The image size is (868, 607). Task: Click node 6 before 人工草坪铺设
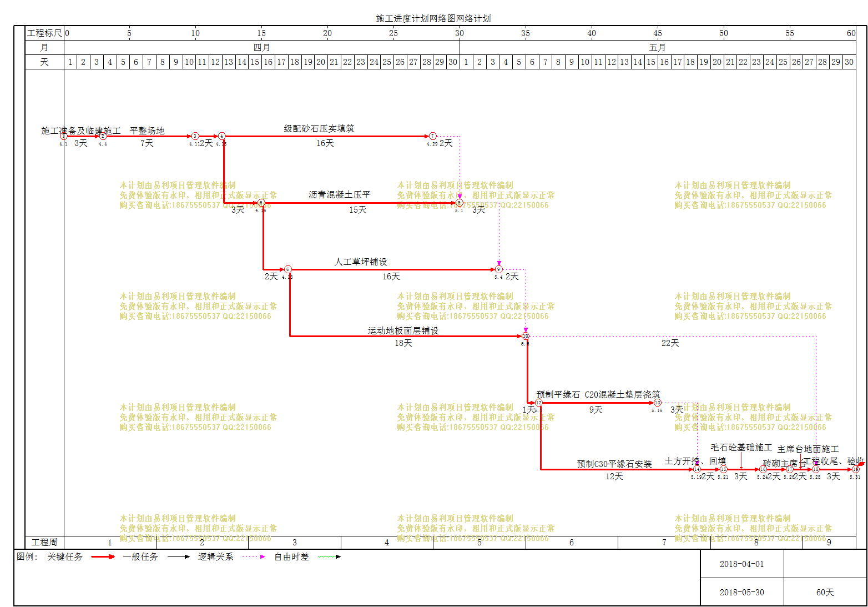(x=287, y=269)
